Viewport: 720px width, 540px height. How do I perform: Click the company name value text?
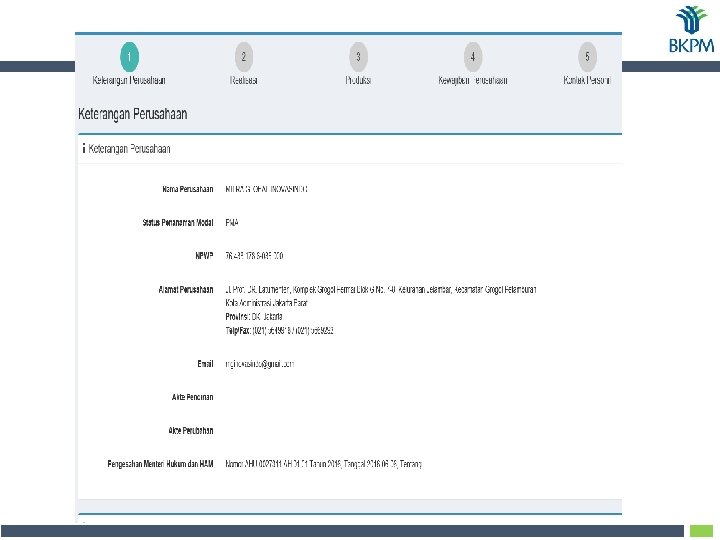click(266, 189)
